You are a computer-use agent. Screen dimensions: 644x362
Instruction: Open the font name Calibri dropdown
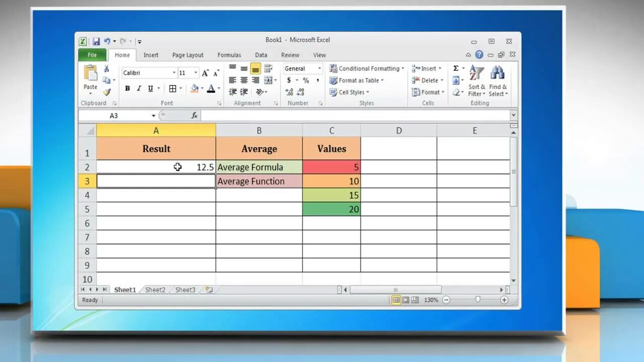[174, 73]
